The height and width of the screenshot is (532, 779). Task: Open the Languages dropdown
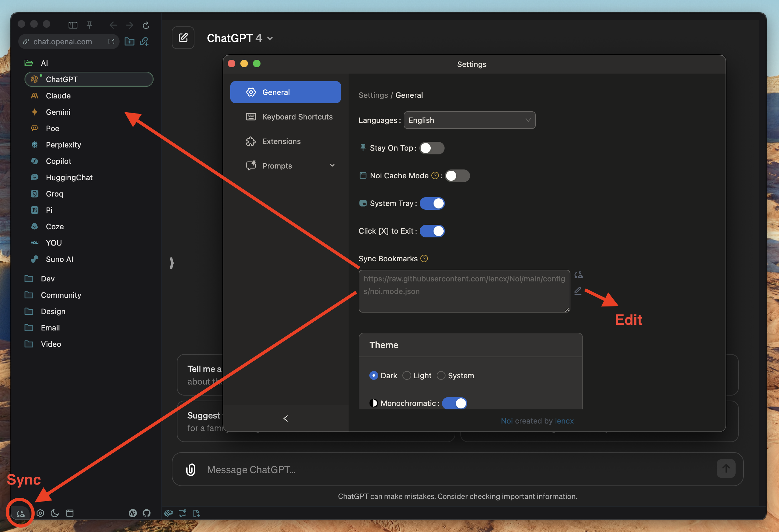[469, 120]
